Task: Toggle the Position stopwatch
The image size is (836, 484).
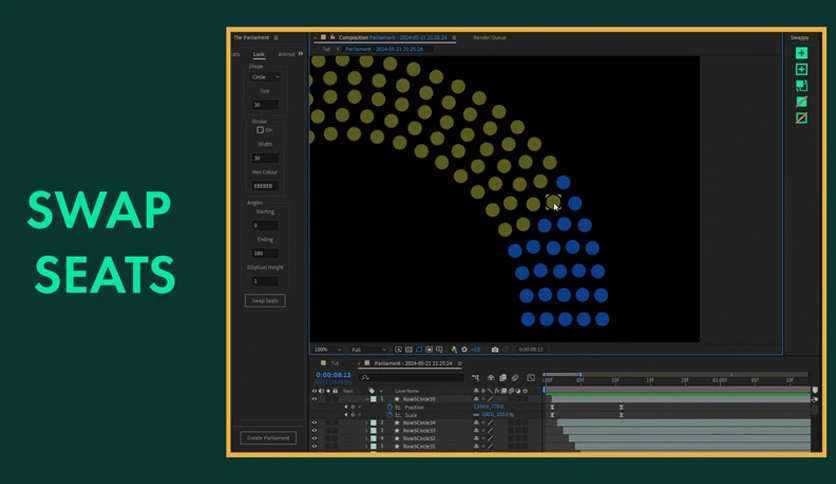Action: coord(390,407)
